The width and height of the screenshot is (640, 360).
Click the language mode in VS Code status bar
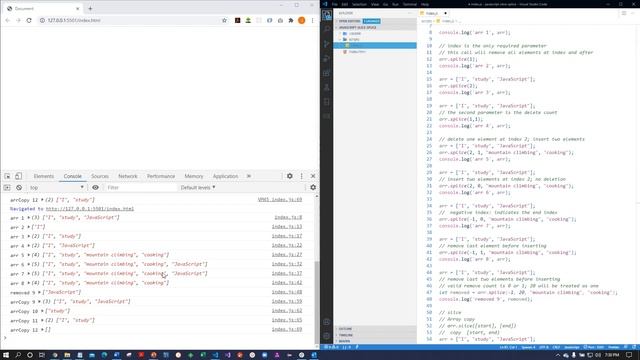(x=571, y=347)
